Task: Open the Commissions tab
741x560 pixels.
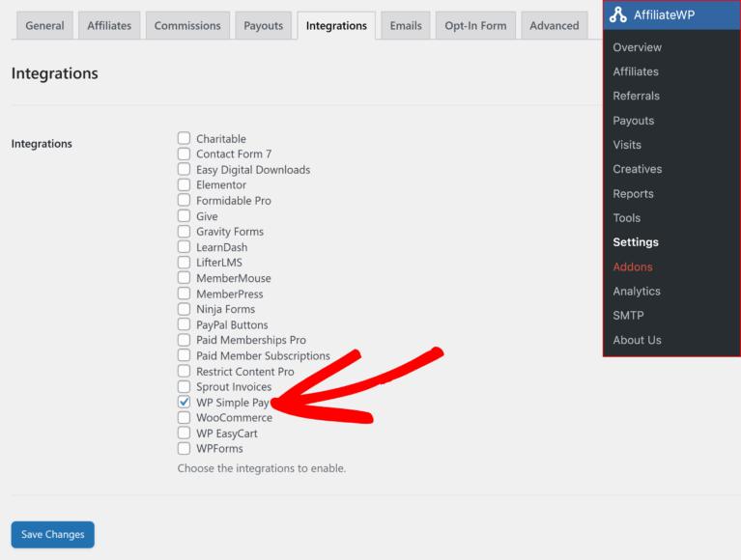Action: coord(187,26)
